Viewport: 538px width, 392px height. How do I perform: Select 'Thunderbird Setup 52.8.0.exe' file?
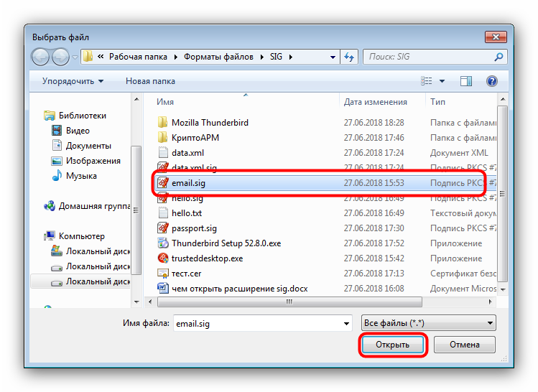pyautogui.click(x=226, y=243)
